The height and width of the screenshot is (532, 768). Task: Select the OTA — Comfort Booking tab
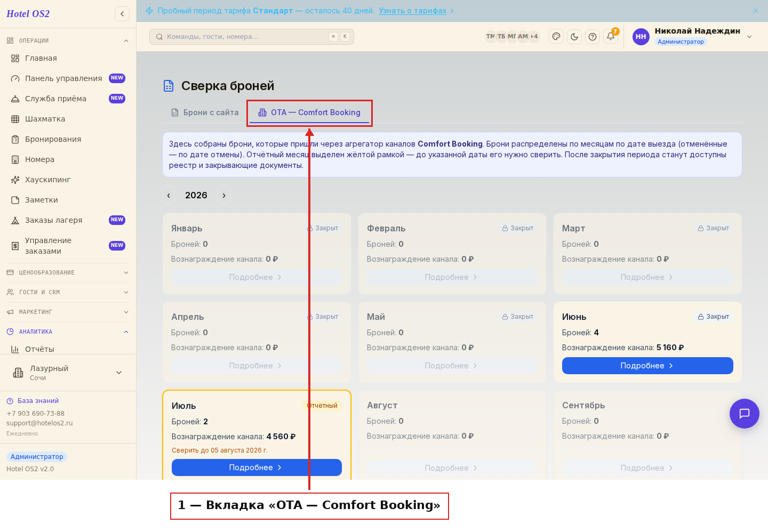pyautogui.click(x=309, y=112)
